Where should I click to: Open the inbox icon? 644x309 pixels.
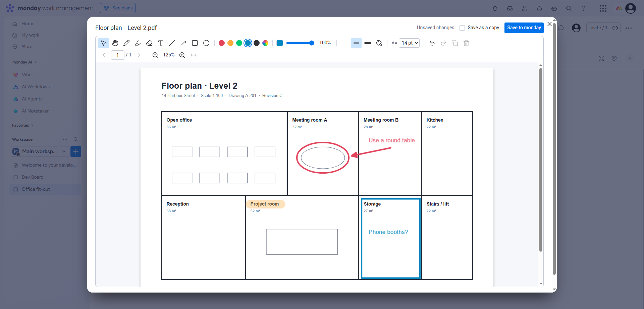pos(510,8)
